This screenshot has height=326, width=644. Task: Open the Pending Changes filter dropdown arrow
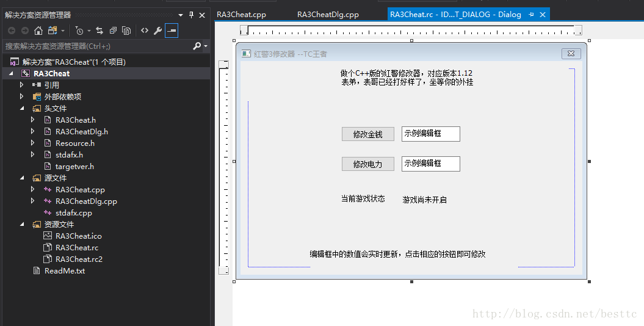coord(89,31)
